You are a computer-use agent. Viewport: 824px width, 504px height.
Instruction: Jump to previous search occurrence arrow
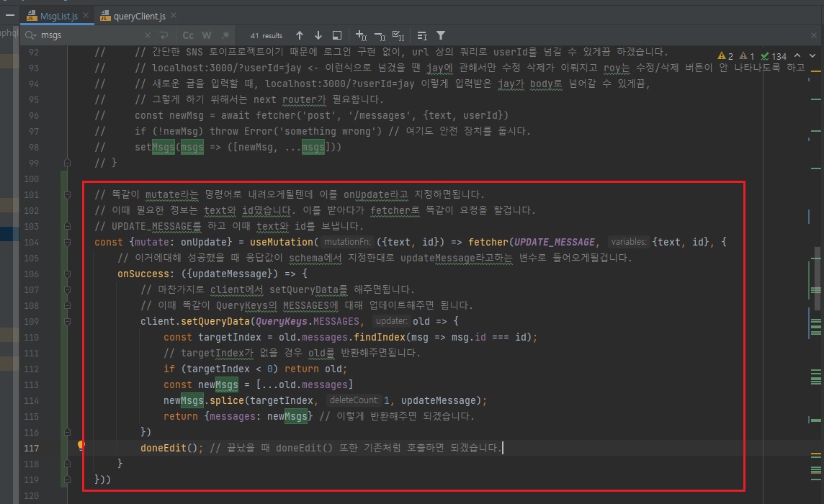pos(300,35)
